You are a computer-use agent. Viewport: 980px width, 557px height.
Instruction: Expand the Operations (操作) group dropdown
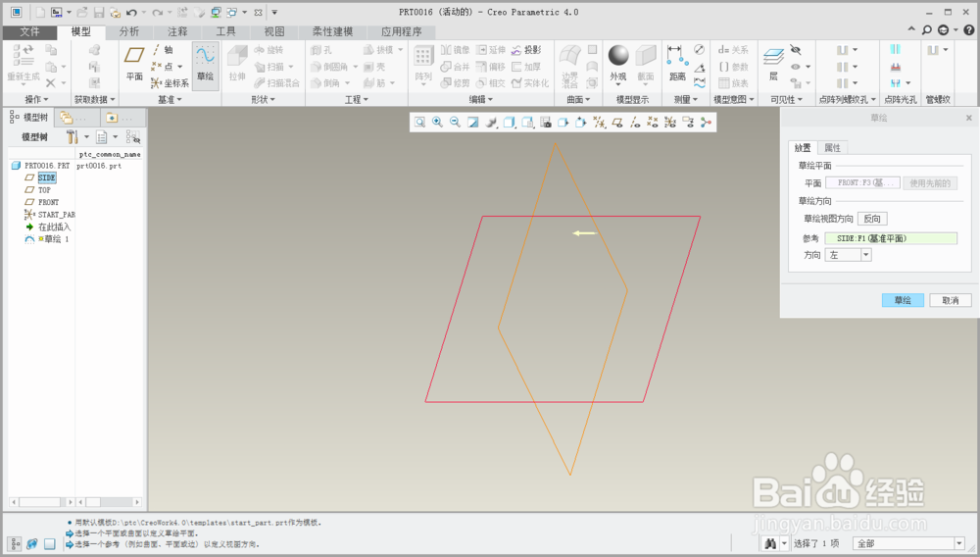pyautogui.click(x=36, y=99)
